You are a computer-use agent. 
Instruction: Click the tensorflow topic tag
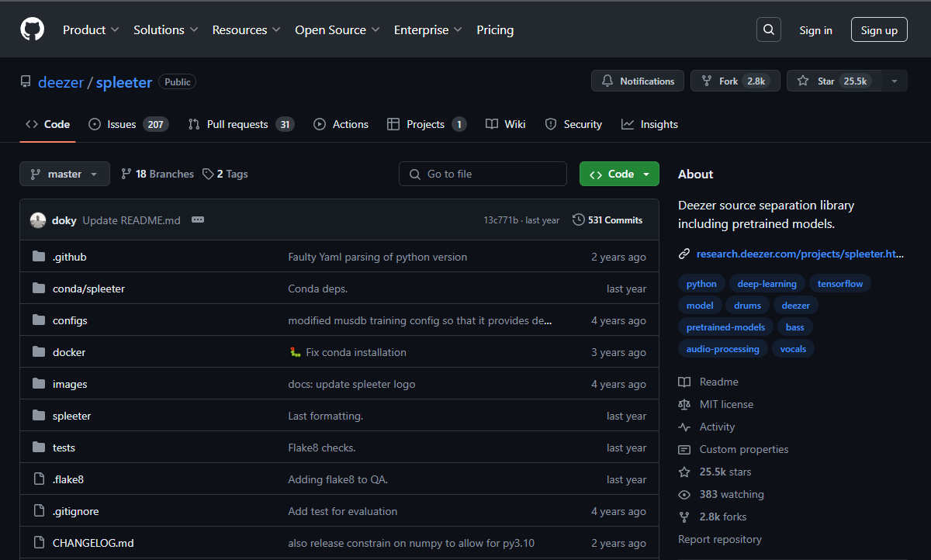tap(840, 284)
